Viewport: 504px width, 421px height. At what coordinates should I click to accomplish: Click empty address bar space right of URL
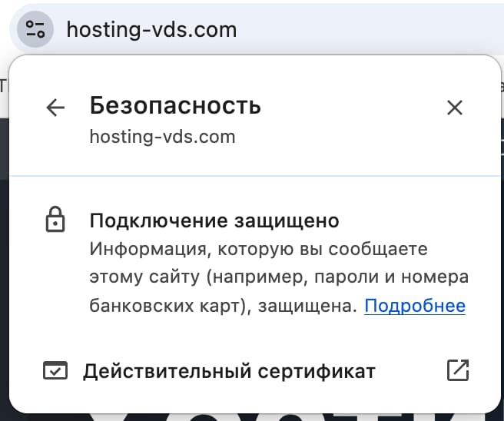[x=369, y=30]
